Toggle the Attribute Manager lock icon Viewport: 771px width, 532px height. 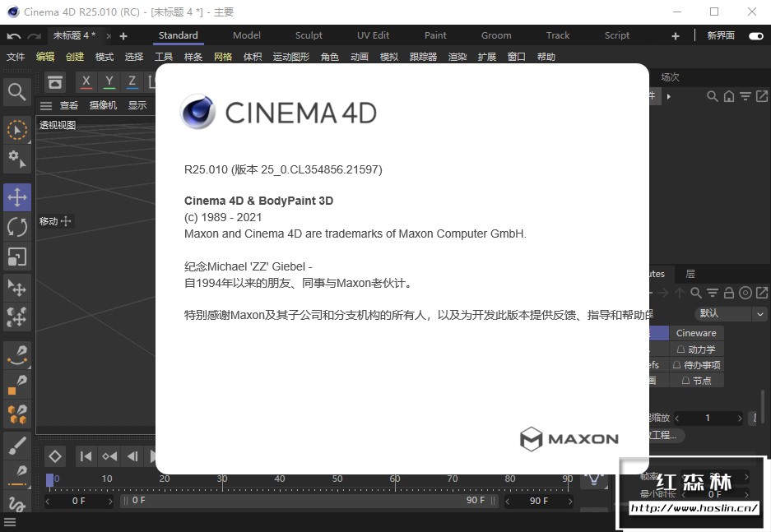click(x=729, y=294)
